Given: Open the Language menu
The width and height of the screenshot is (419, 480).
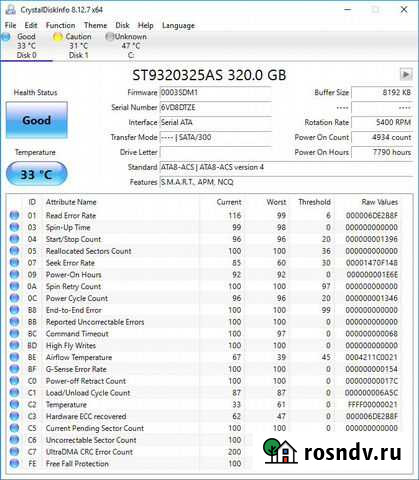Looking at the screenshot, I should [178, 25].
